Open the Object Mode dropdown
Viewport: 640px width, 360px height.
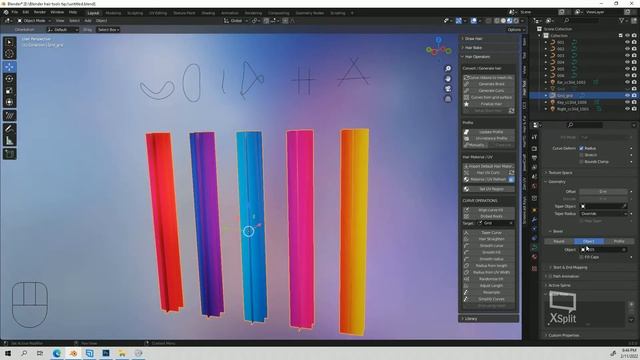[34, 20]
